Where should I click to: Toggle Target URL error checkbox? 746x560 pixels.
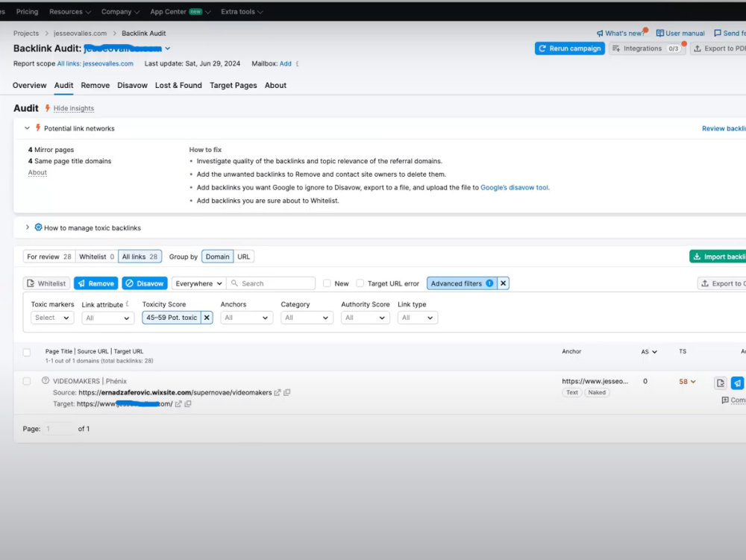[360, 283]
